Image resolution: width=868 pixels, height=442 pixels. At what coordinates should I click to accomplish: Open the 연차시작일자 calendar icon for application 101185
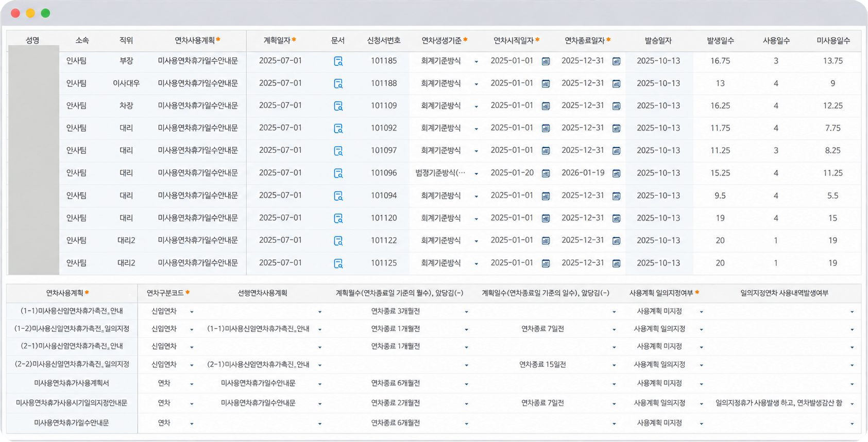[546, 61]
